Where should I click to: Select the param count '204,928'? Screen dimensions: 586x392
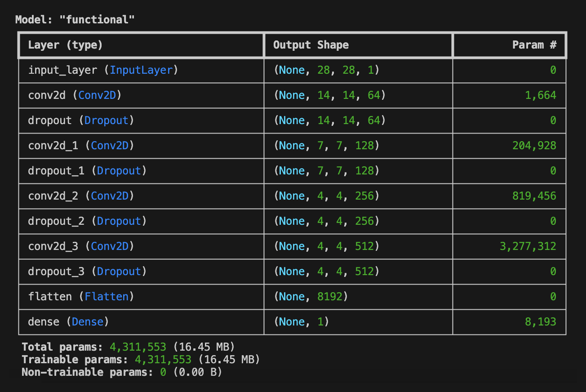tap(534, 146)
